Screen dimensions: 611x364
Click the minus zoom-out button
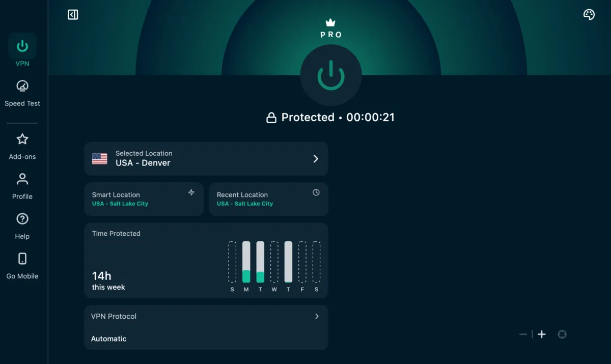pos(523,334)
